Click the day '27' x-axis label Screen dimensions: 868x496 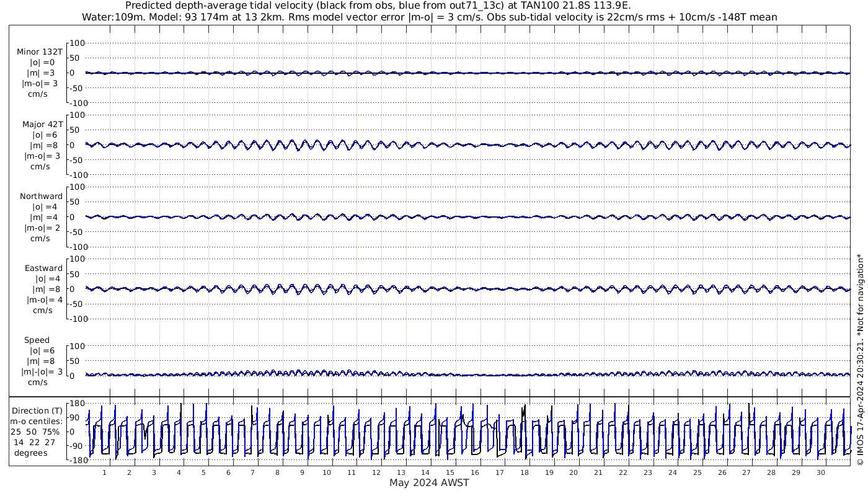pyautogui.click(x=746, y=472)
